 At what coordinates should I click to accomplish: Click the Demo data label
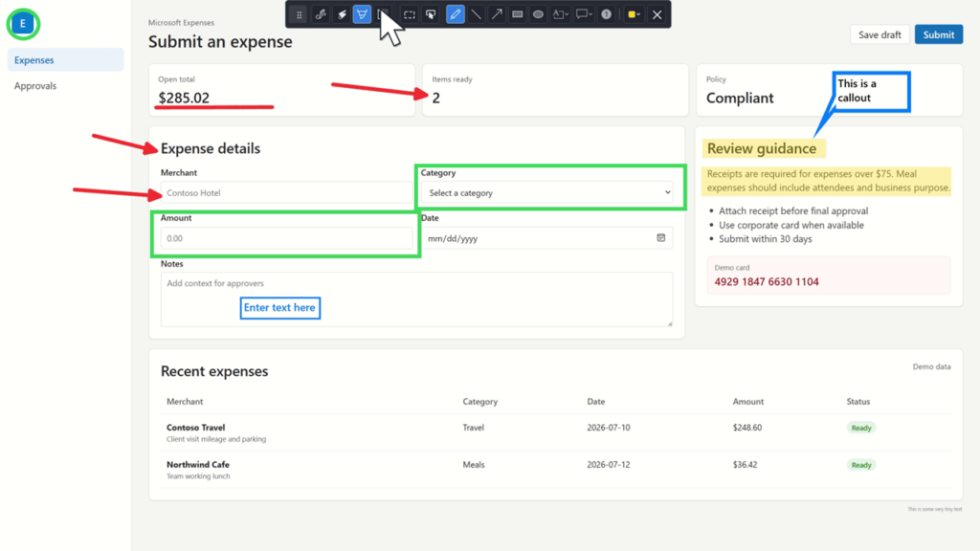click(x=931, y=366)
